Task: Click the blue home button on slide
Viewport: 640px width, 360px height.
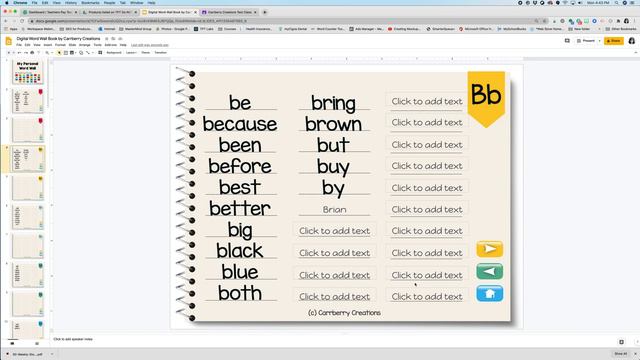Action: point(489,293)
